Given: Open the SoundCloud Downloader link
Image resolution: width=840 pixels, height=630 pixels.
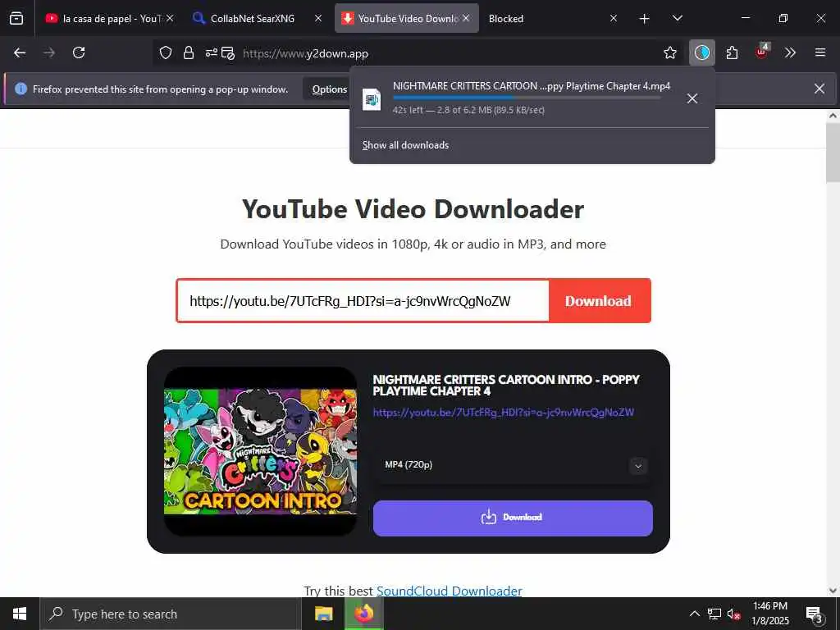Looking at the screenshot, I should click(x=449, y=591).
